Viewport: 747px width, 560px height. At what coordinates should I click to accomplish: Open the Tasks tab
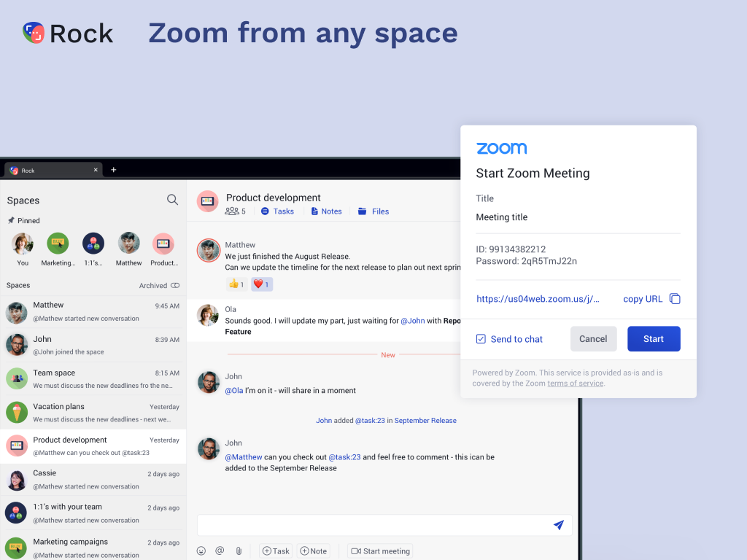tap(278, 211)
